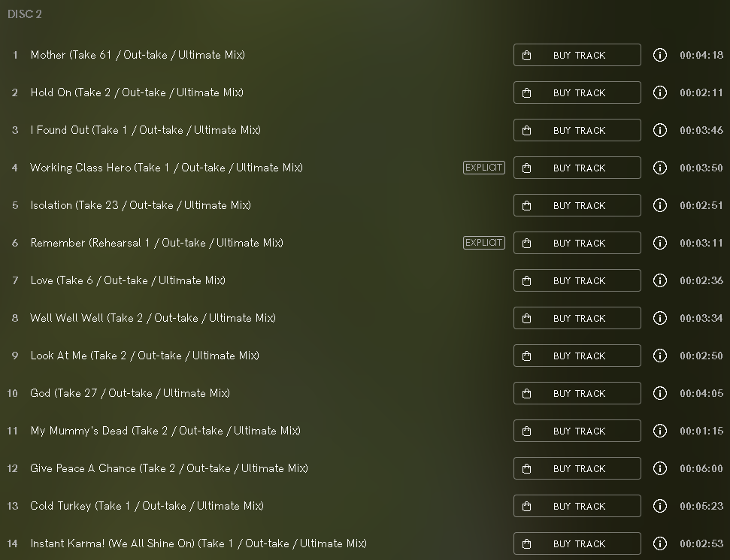Show info for Remember rehearsal track
The image size is (730, 560).
(659, 243)
